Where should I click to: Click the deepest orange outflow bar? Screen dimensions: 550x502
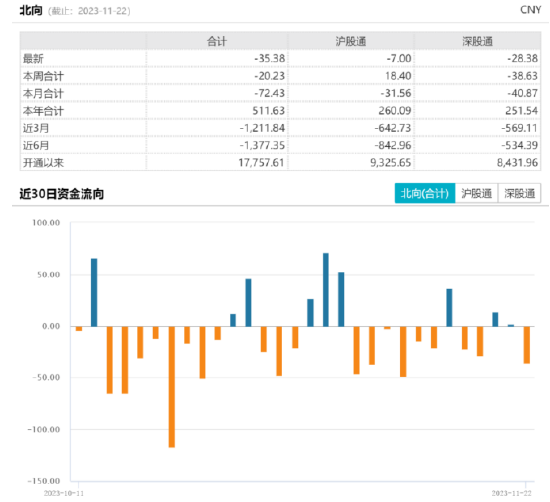click(172, 387)
